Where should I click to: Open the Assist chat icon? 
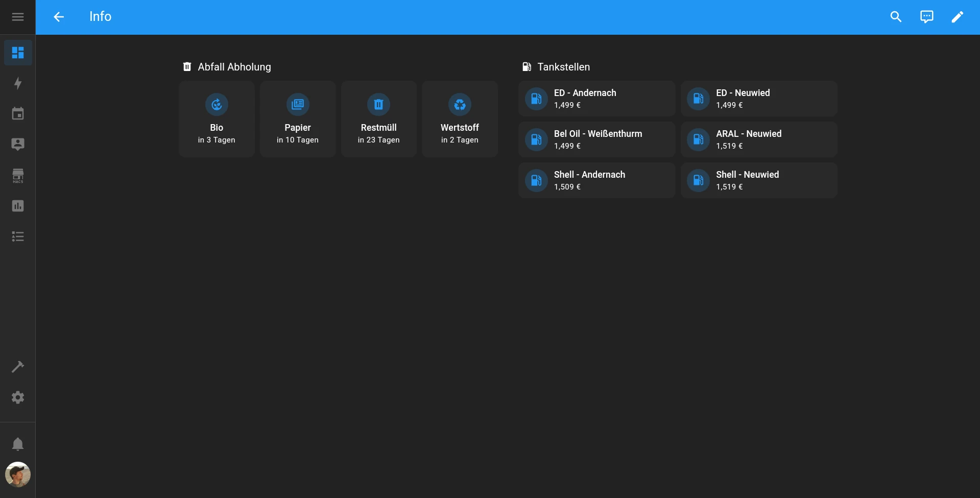pos(926,17)
